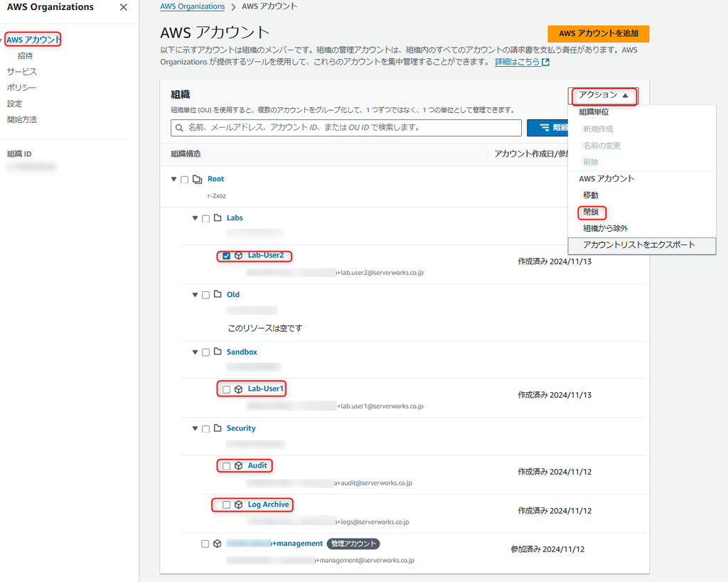Image resolution: width=728 pixels, height=582 pixels.
Task: Open the Log Archive account link
Action: click(268, 505)
